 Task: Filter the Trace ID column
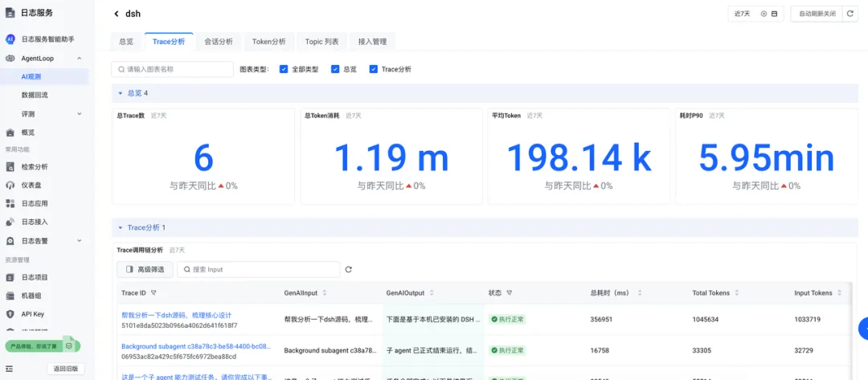[154, 292]
